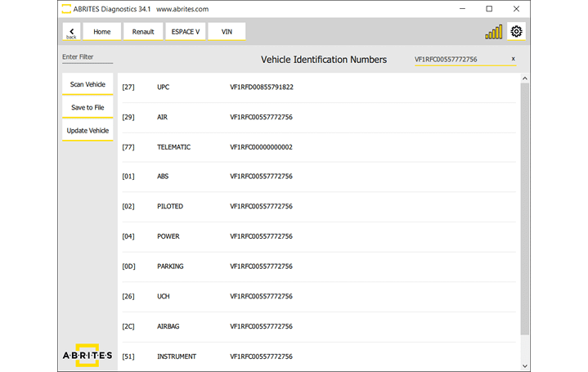Click Save to File button
This screenshot has height=372, width=588.
click(x=88, y=107)
